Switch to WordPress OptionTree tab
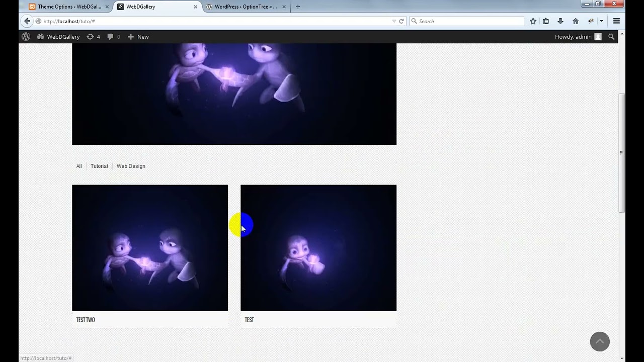The width and height of the screenshot is (644, 362). tap(246, 7)
